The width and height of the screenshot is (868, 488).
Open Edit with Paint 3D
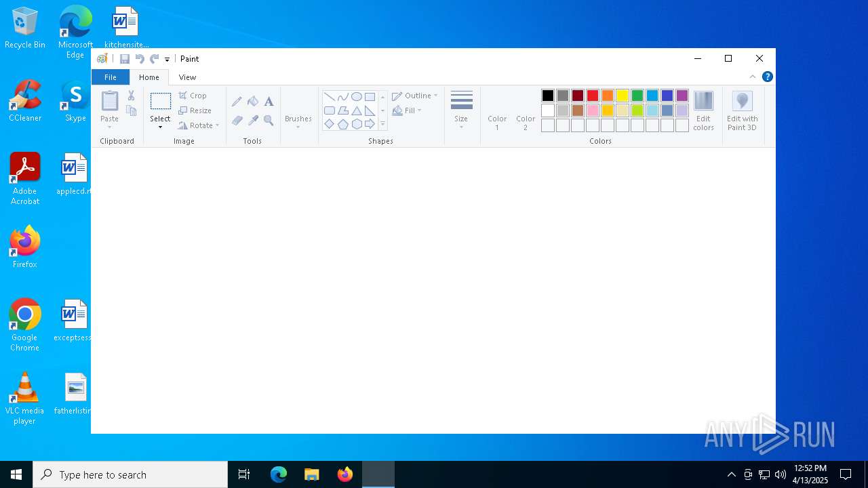point(743,111)
